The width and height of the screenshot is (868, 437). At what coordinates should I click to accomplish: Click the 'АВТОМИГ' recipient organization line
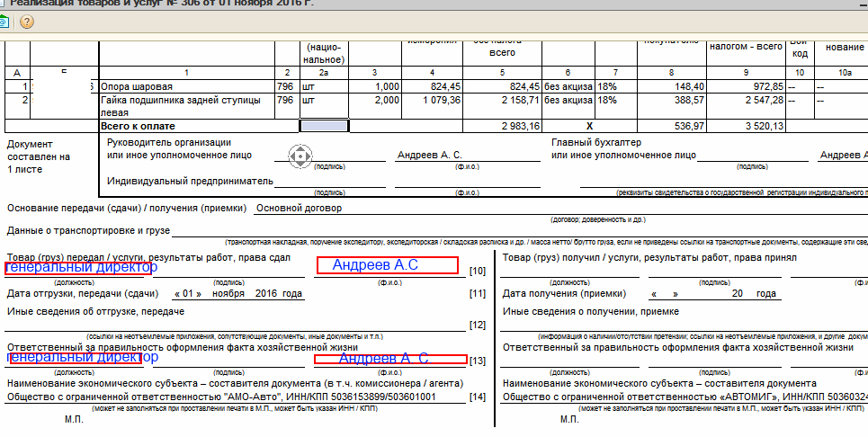tap(684, 397)
